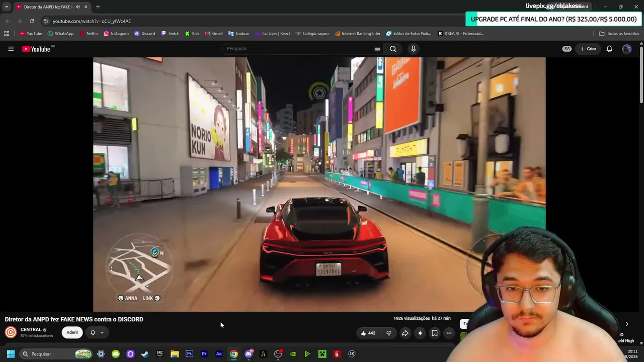The width and height of the screenshot is (644, 362).
Task: Open the Editor de Foto Pixlr bookmark
Action: tap(409, 34)
